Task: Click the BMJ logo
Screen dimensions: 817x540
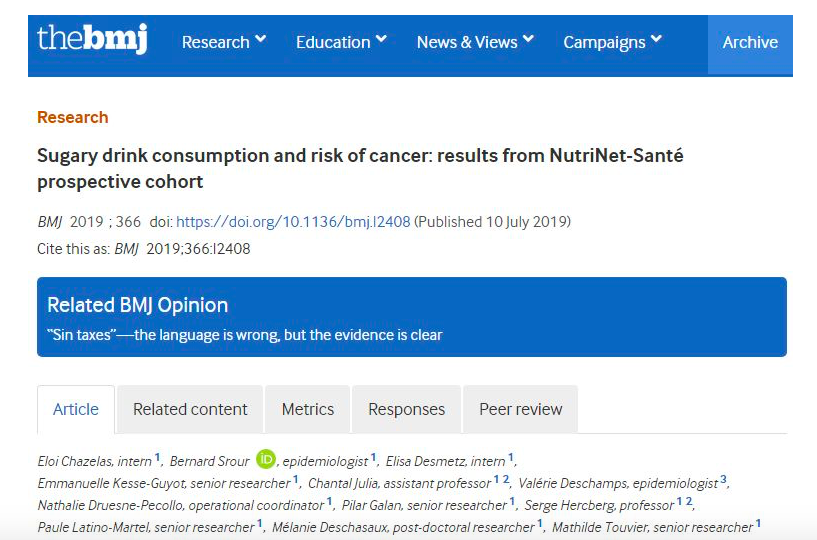Action: coord(92,39)
